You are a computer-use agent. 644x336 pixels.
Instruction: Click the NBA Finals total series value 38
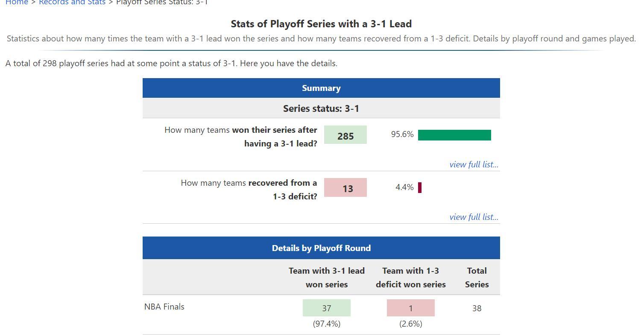[x=477, y=308]
